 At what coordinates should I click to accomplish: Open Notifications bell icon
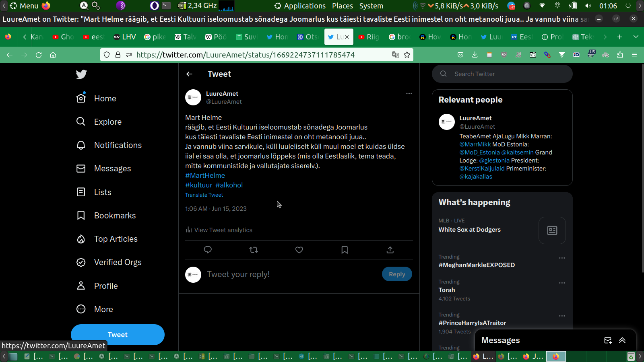point(81,145)
